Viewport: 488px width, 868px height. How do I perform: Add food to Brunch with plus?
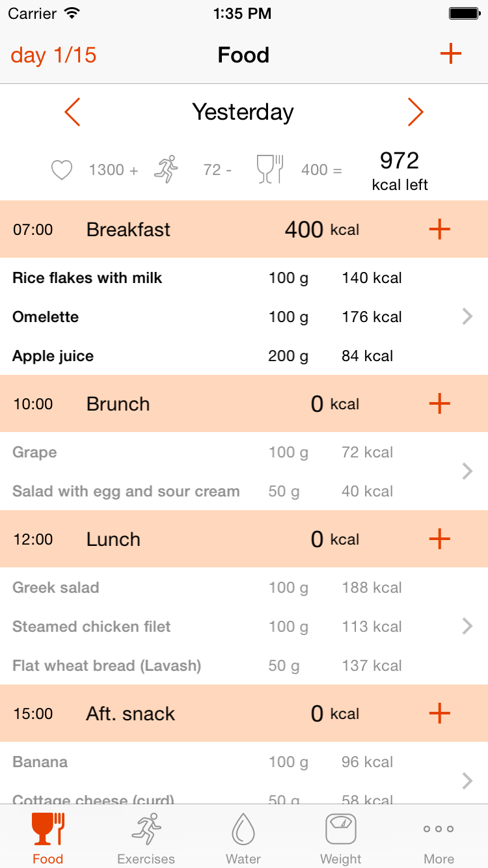pos(440,403)
